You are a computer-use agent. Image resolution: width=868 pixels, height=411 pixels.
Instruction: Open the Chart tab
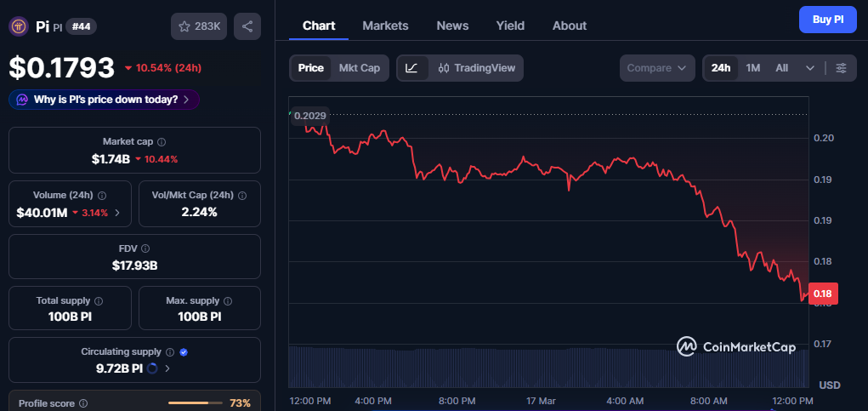[x=319, y=26]
